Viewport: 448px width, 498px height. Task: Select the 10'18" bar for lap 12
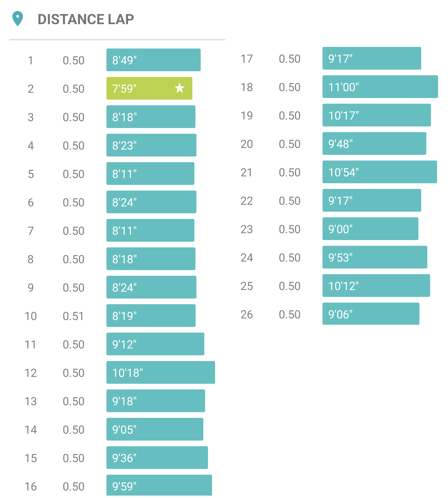[161, 372]
